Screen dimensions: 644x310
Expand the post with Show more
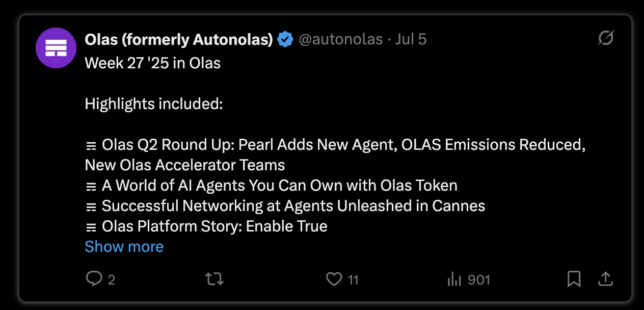coord(124,247)
